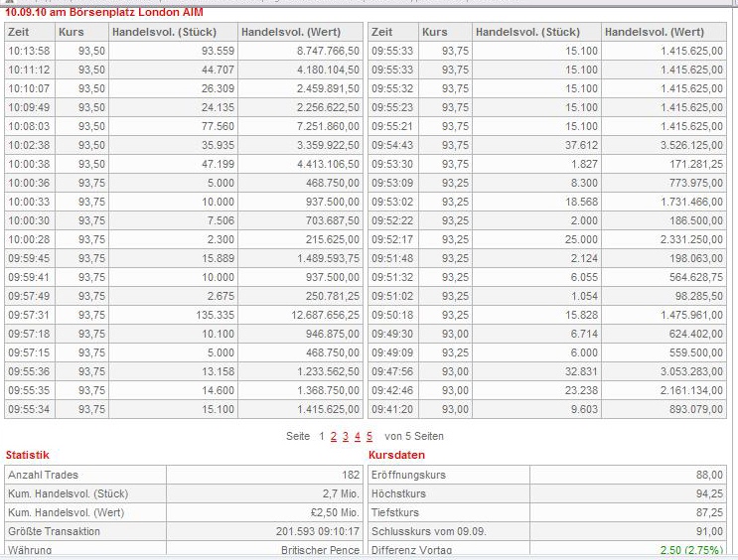The width and height of the screenshot is (738, 560).
Task: Click the 13.158 volume cell
Action: pyautogui.click(x=173, y=371)
